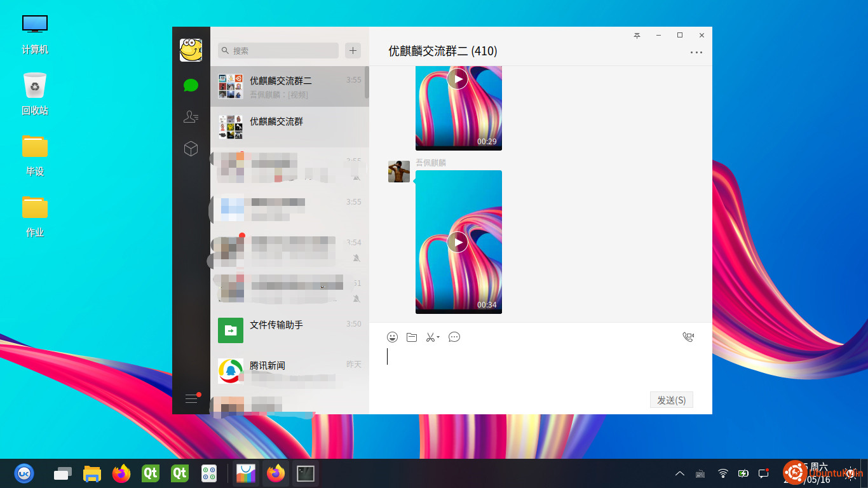This screenshot has height=488, width=868.
Task: Open the Chats tab in sidebar
Action: click(191, 85)
